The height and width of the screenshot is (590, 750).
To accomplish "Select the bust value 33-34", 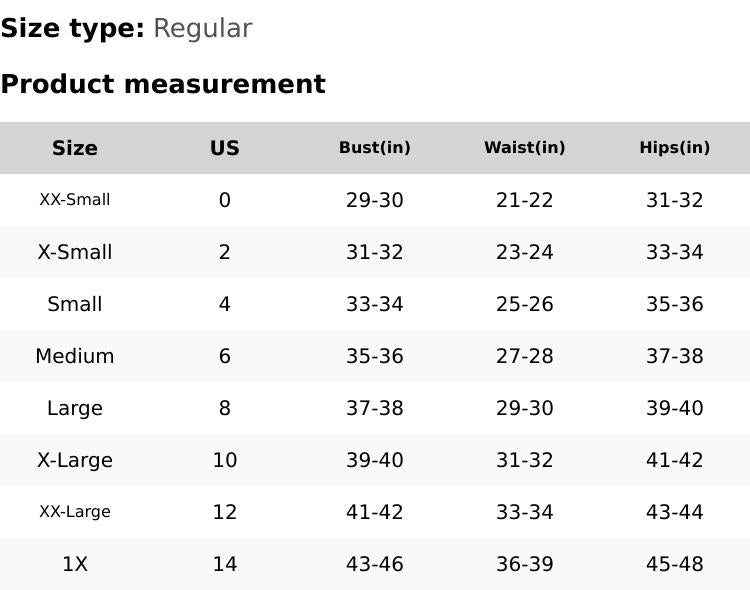I will tap(374, 304).
